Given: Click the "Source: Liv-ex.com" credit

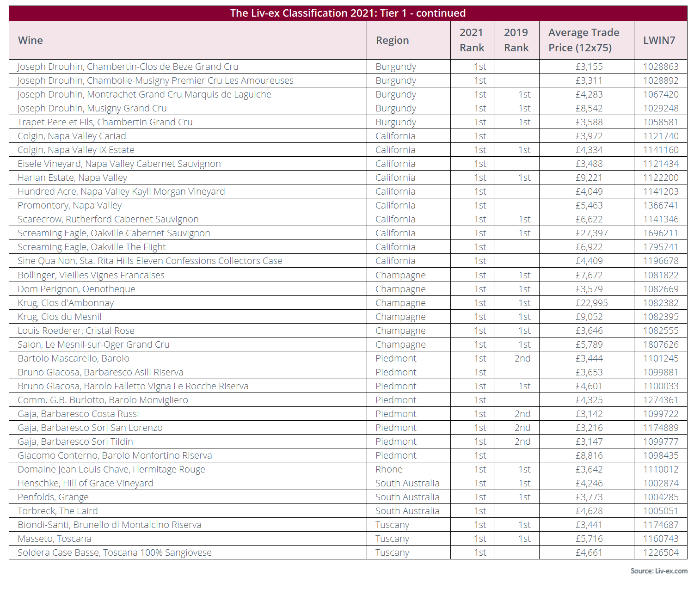Looking at the screenshot, I should (659, 571).
